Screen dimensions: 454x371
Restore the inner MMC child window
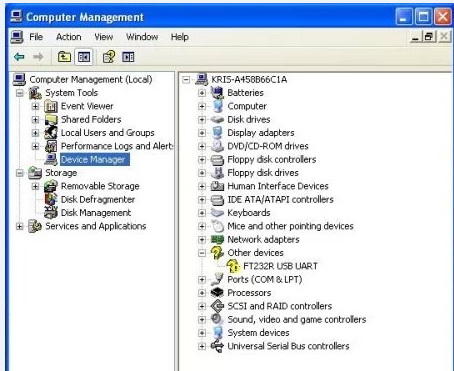[429, 36]
